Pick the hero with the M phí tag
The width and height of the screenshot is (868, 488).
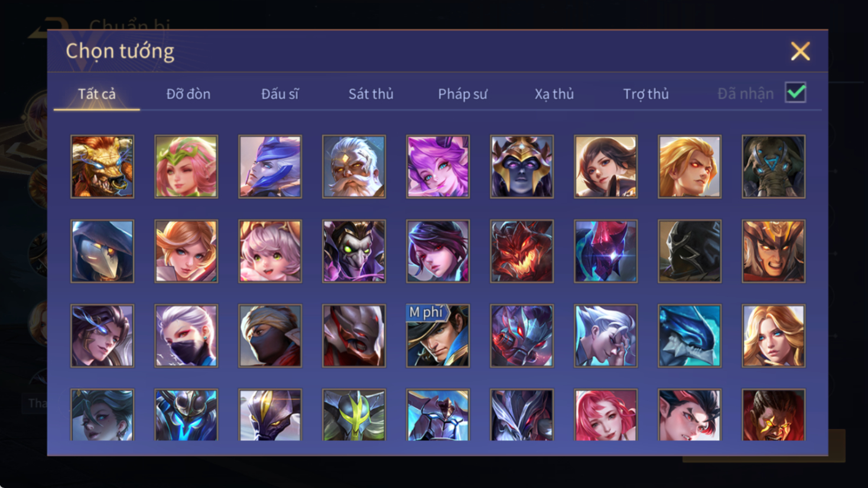438,336
